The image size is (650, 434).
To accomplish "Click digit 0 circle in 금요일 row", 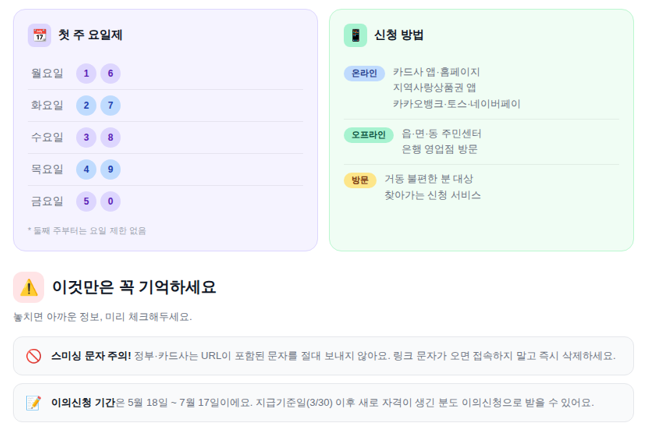I will (x=111, y=201).
